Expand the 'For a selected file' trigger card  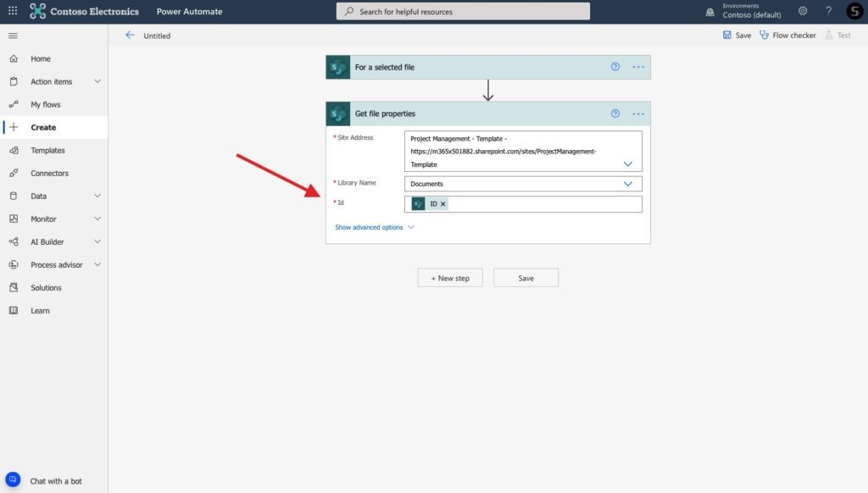[487, 67]
